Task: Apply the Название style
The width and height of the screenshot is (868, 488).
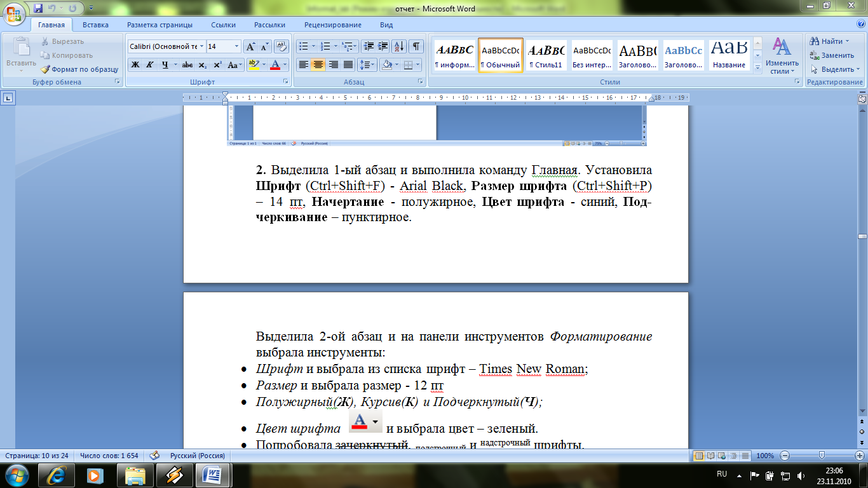Action: [729, 56]
